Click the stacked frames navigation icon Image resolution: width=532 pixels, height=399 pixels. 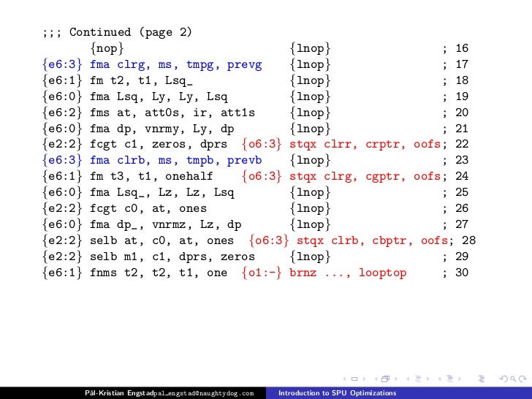coord(385,379)
